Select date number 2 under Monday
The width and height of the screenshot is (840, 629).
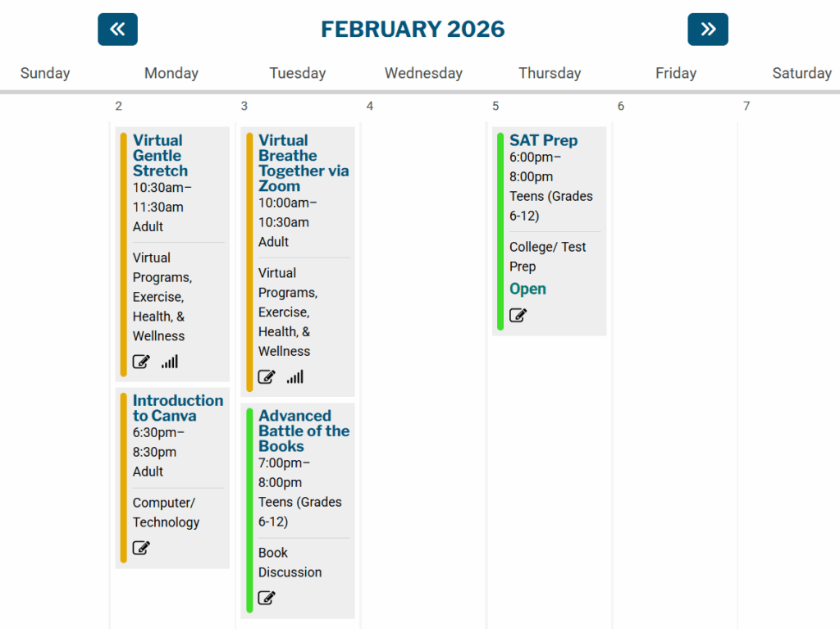pos(118,106)
